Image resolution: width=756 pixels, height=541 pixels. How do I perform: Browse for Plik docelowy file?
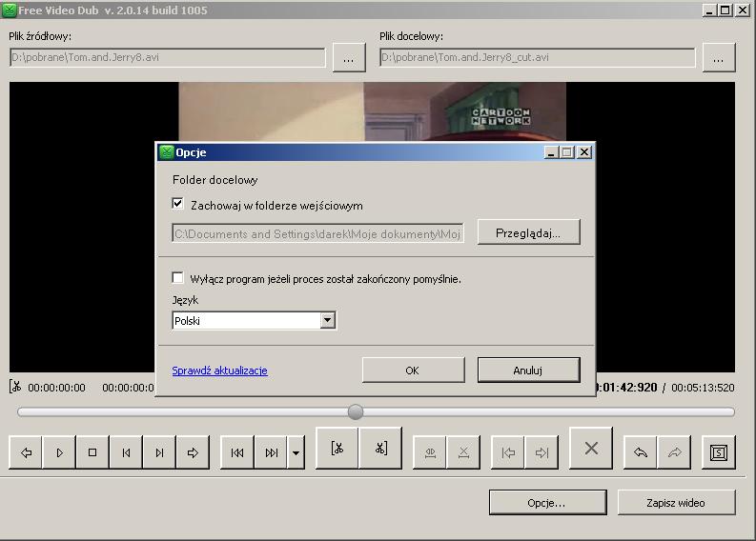coord(719,58)
